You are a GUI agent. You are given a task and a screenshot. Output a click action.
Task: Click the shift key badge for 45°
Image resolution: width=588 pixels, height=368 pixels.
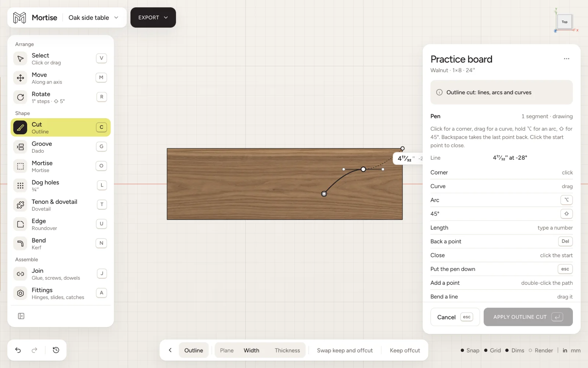566,214
